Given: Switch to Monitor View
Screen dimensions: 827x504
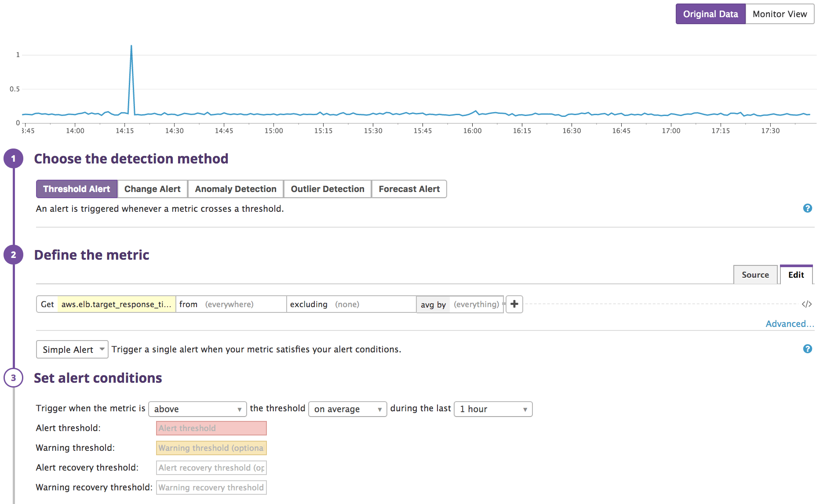Looking at the screenshot, I should tap(780, 14).
